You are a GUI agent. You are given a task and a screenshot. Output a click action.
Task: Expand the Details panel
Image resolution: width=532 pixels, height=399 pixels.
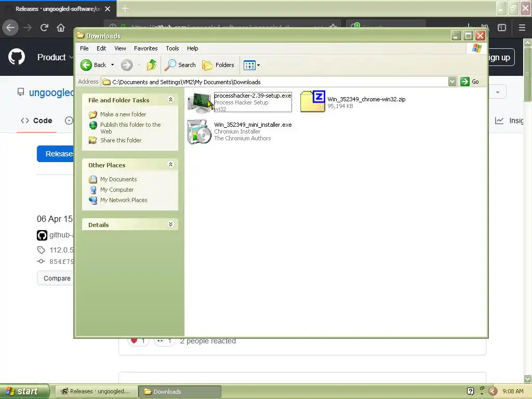[170, 224]
